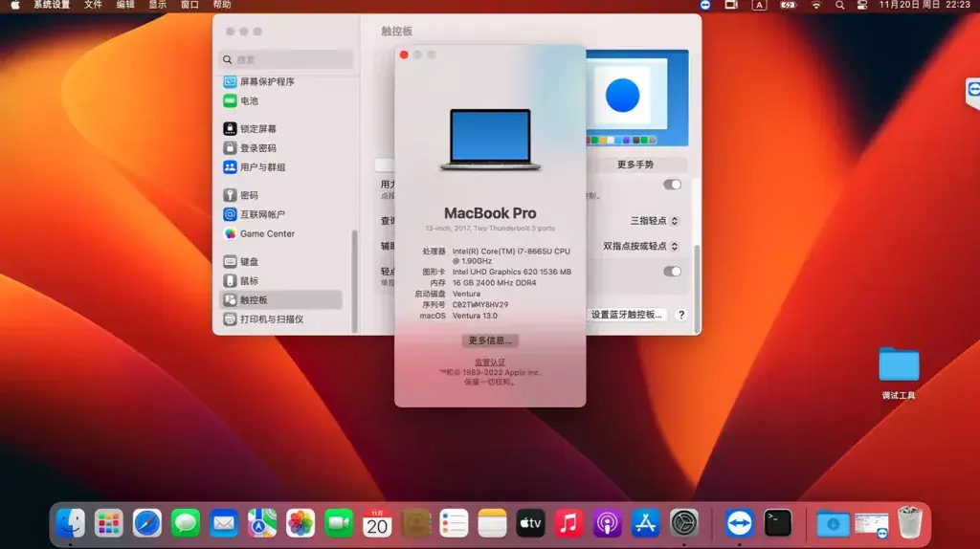Open Downloads folder in the dock

tap(834, 523)
